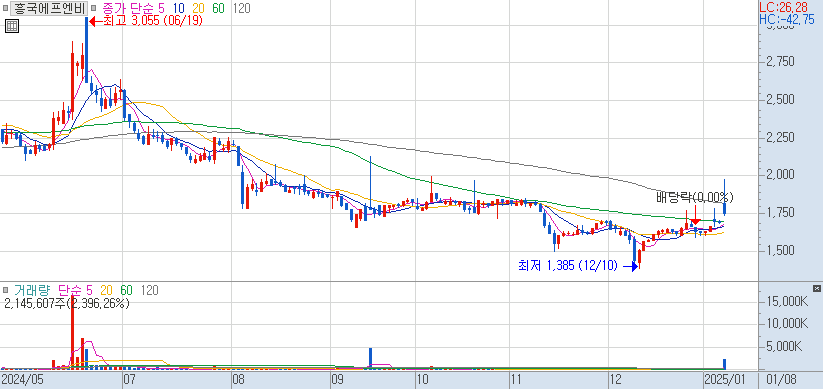Select the gray 120 price moving average label
This screenshot has height=389, width=823.
click(242, 8)
